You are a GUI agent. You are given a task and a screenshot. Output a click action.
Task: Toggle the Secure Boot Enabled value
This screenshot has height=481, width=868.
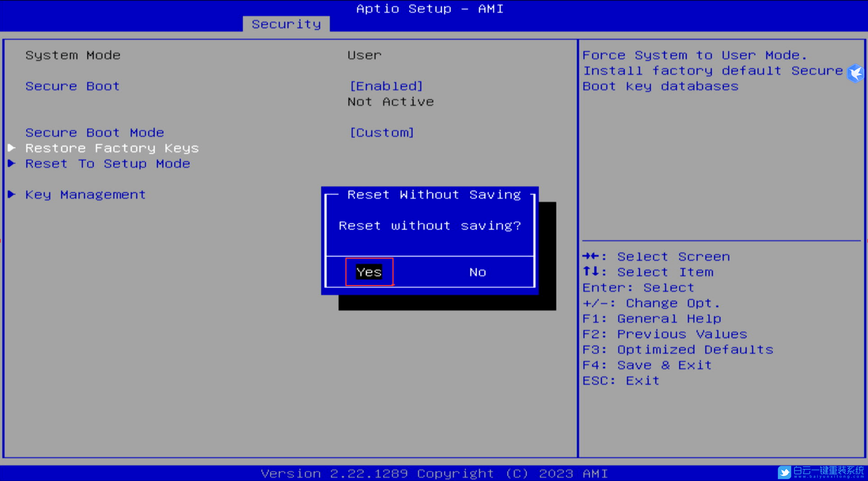pos(386,86)
